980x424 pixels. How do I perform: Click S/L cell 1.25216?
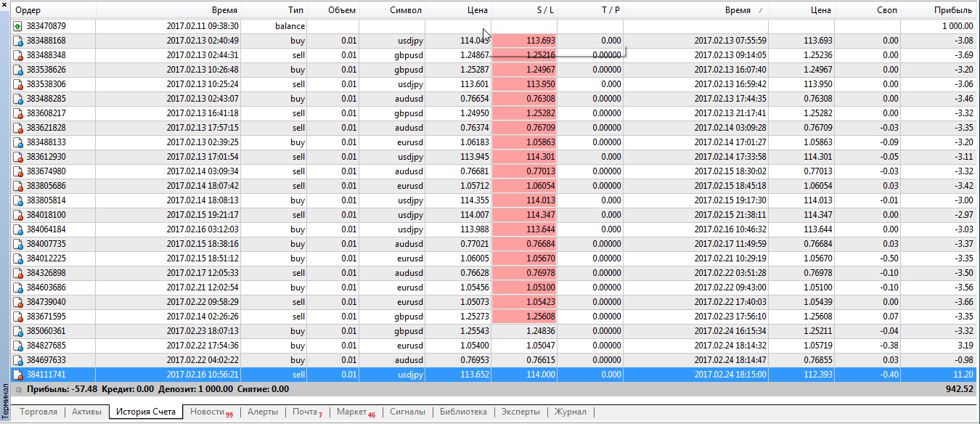524,55
